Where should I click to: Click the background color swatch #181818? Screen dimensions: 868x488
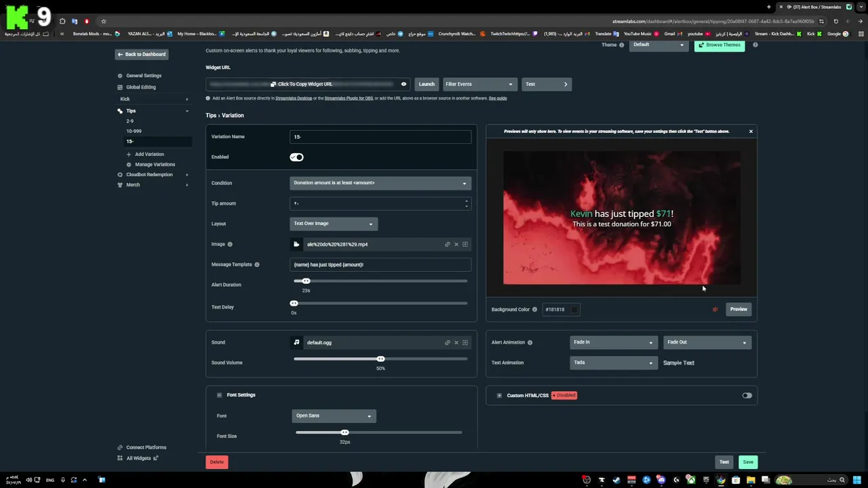(x=574, y=310)
